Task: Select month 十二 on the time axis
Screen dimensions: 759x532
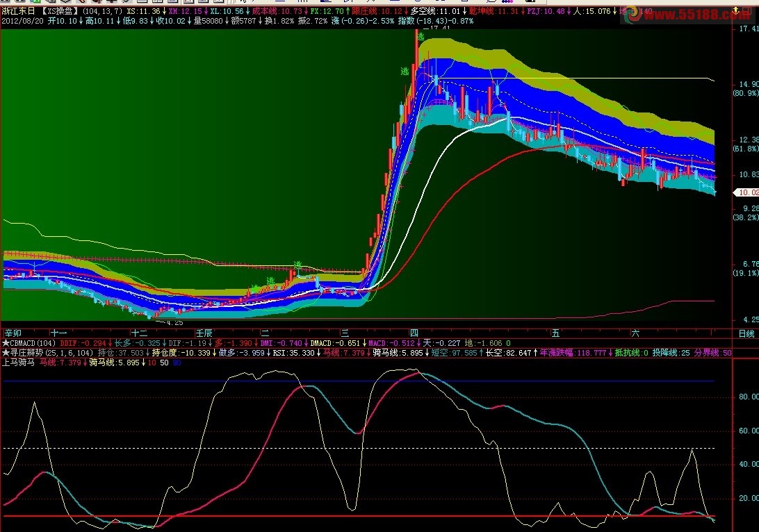Action: 140,333
